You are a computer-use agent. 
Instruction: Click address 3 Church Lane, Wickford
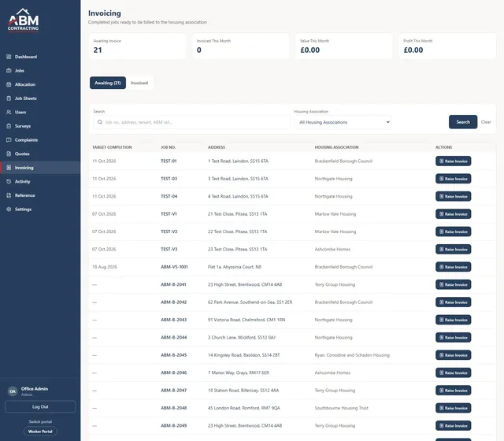pyautogui.click(x=242, y=338)
